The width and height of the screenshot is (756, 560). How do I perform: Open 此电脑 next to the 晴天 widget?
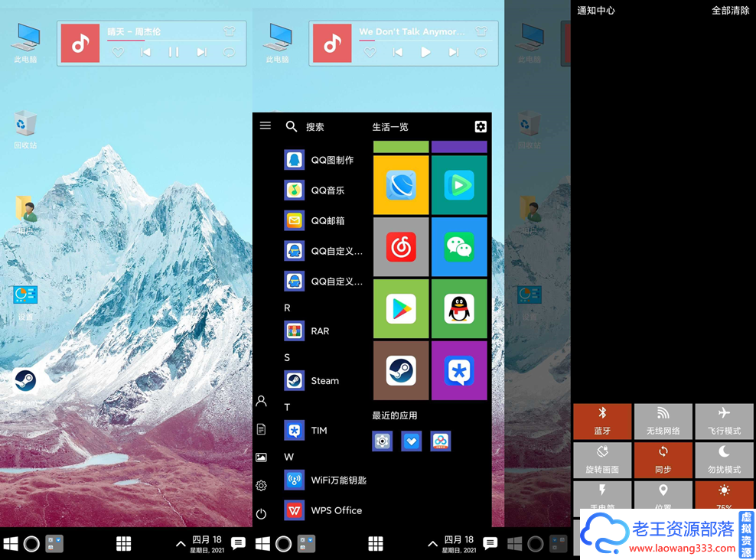pyautogui.click(x=25, y=44)
